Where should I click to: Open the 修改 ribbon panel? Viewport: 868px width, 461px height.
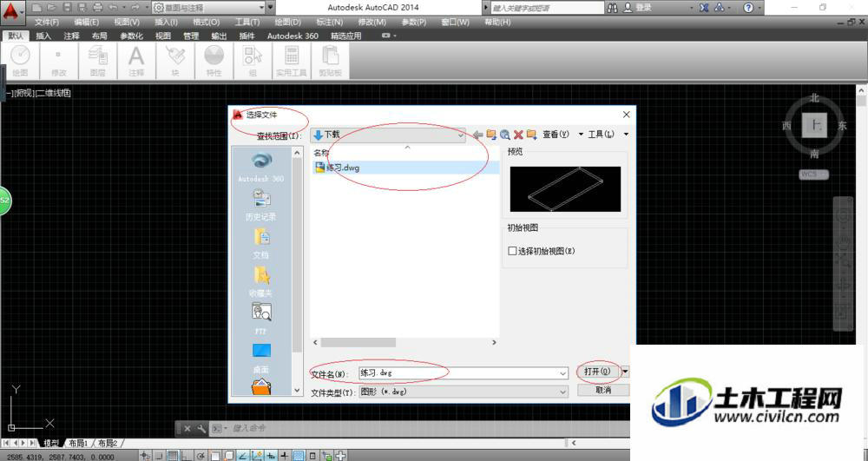(59, 61)
